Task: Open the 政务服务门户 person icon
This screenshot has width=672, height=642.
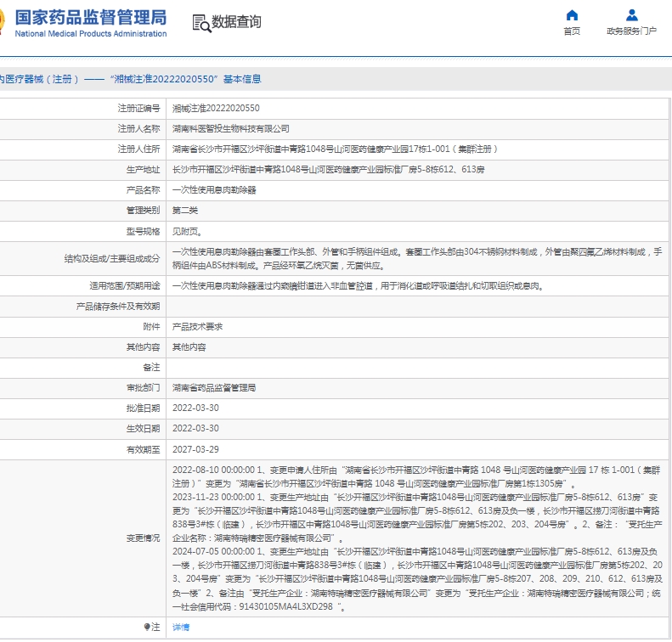Action: (632, 15)
